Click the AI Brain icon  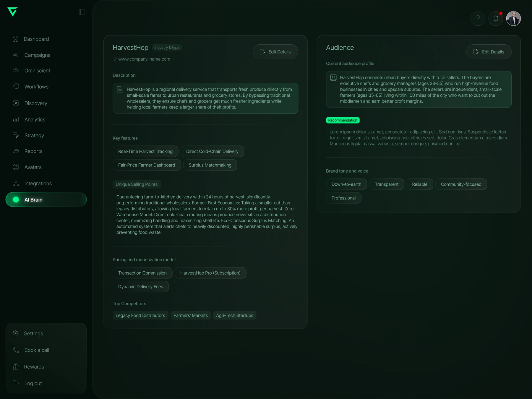(16, 199)
